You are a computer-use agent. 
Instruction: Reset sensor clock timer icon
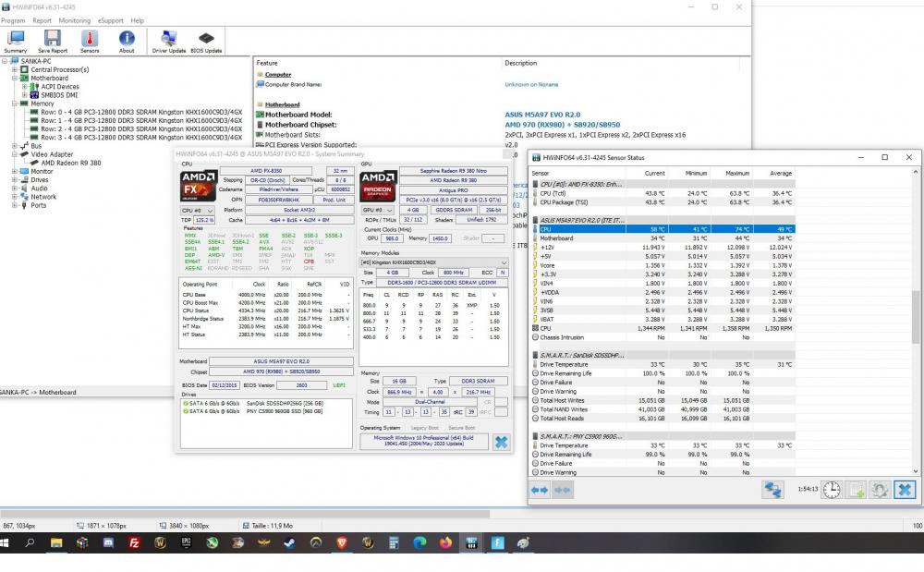[x=832, y=490]
